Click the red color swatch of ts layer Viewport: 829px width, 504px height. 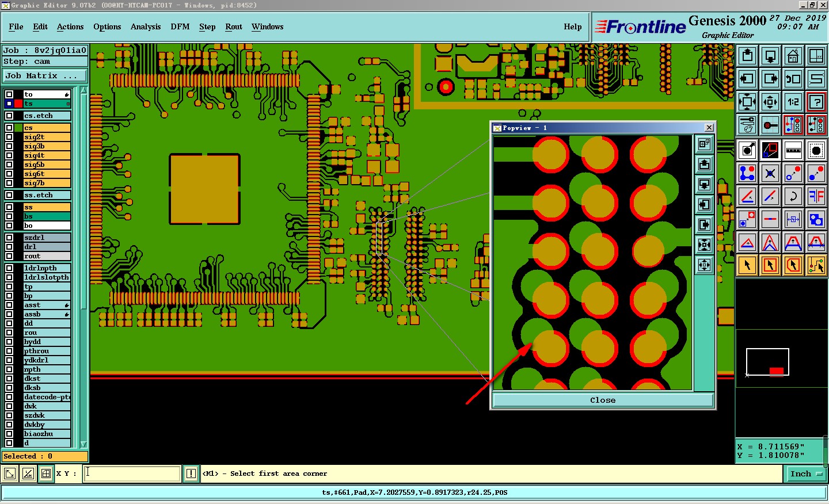click(18, 104)
